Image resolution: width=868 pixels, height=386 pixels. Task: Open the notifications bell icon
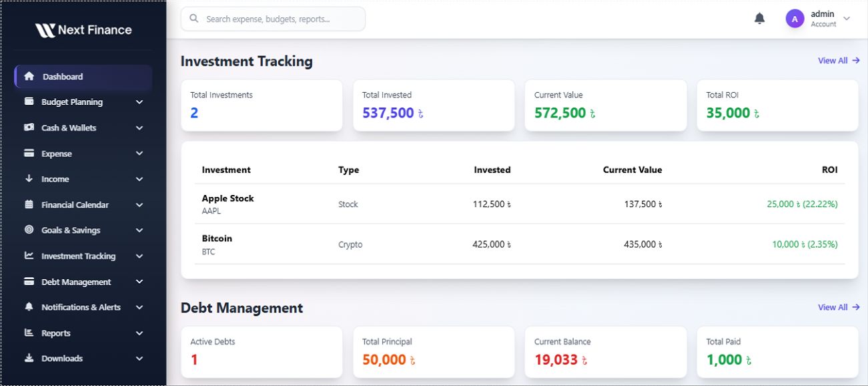(759, 19)
